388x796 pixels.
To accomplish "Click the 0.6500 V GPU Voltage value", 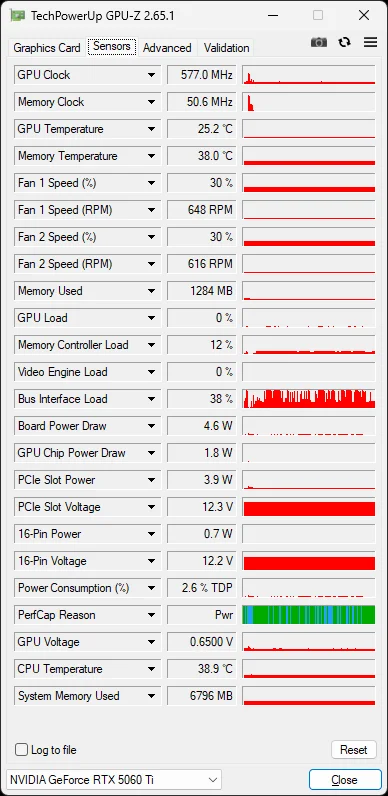I will 202,642.
